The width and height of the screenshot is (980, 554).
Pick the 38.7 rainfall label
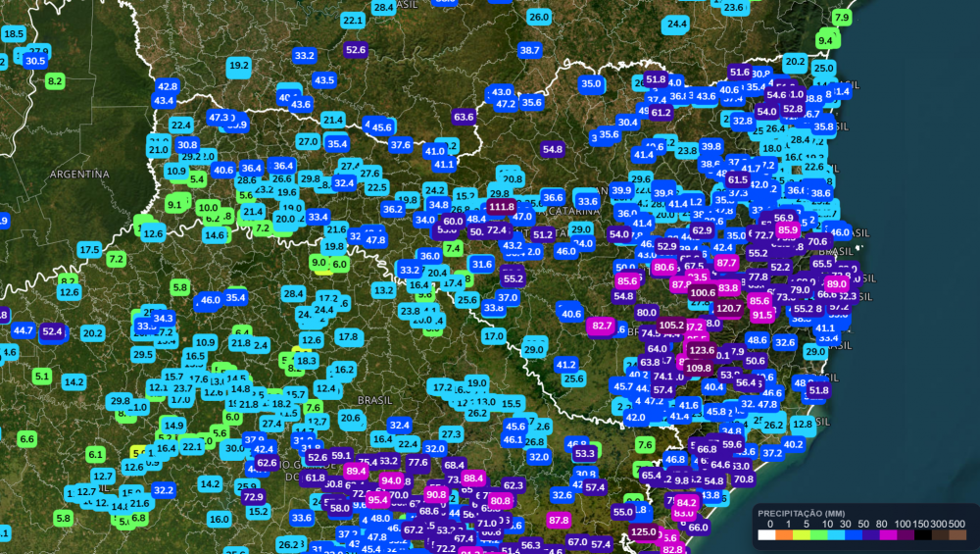tap(529, 50)
